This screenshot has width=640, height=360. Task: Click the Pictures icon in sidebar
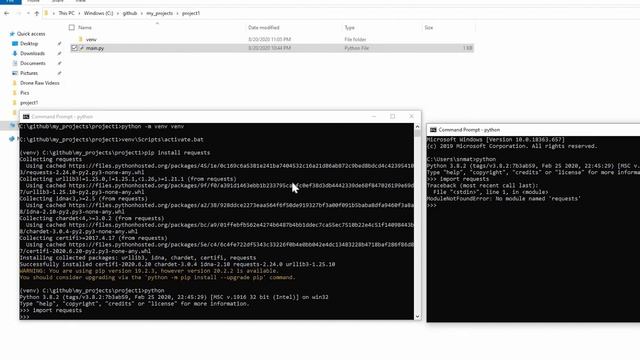click(15, 73)
